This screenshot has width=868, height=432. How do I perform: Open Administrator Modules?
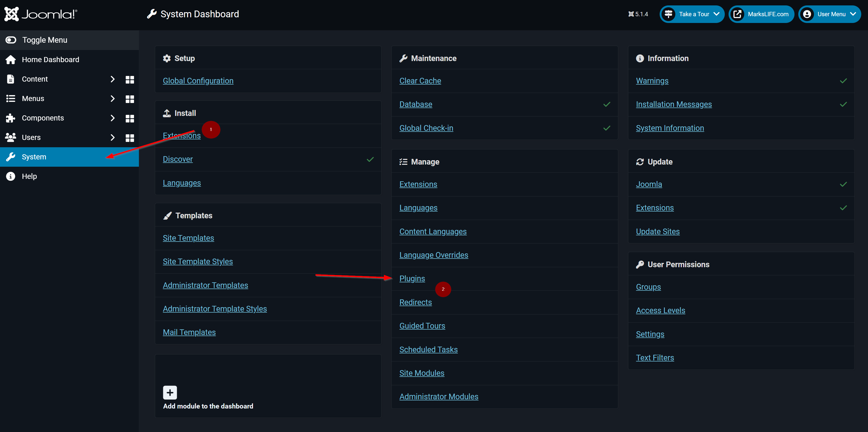tap(439, 397)
